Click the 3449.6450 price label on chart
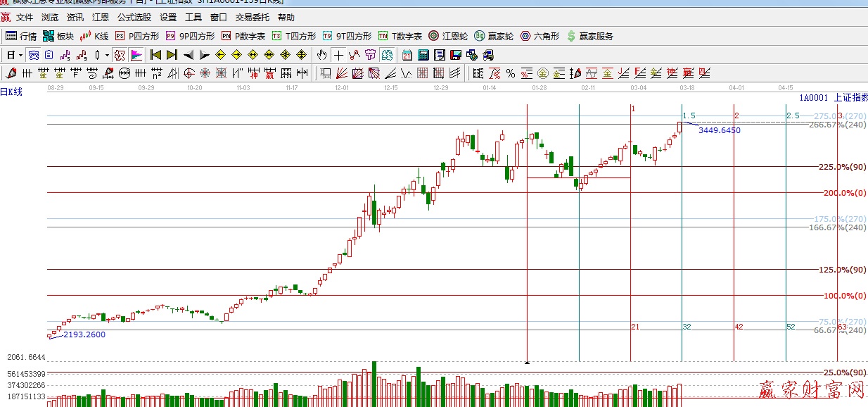This screenshot has width=868, height=407. [x=719, y=130]
